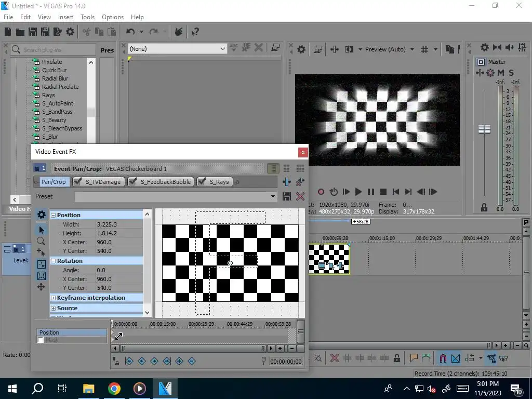Viewport: 532px width, 399px height.
Task: Open the View menu
Action: coord(44,17)
